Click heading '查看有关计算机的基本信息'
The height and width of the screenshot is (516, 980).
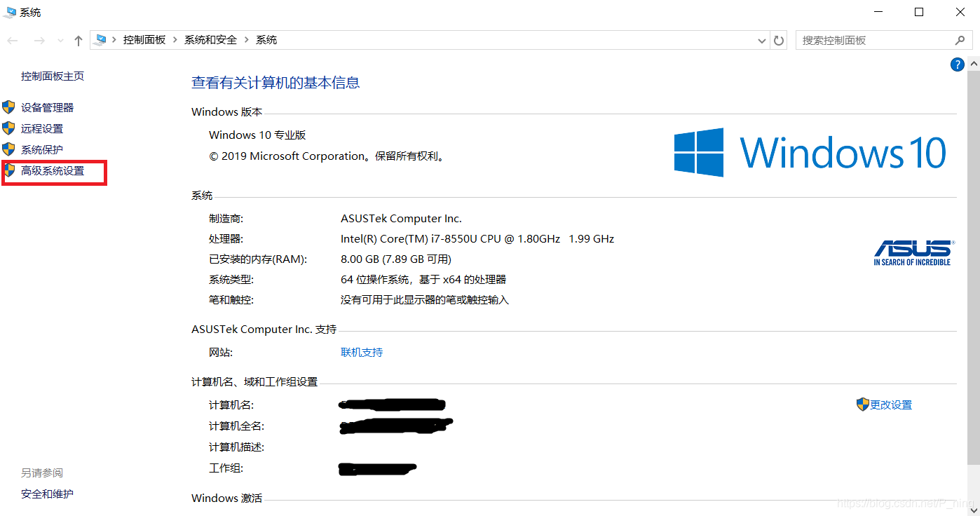pos(275,83)
